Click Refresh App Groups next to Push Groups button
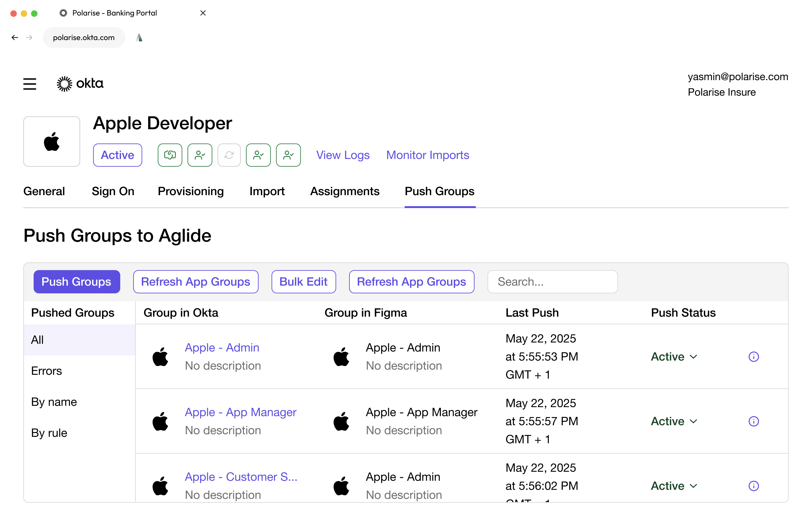 tap(196, 282)
